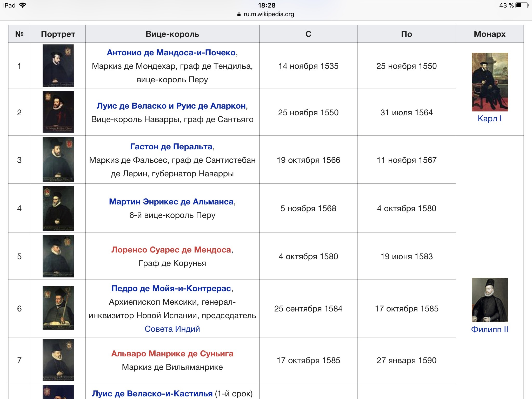Tap the battery indicator icon
Image resolution: width=532 pixels, height=399 pixels.
point(522,5)
